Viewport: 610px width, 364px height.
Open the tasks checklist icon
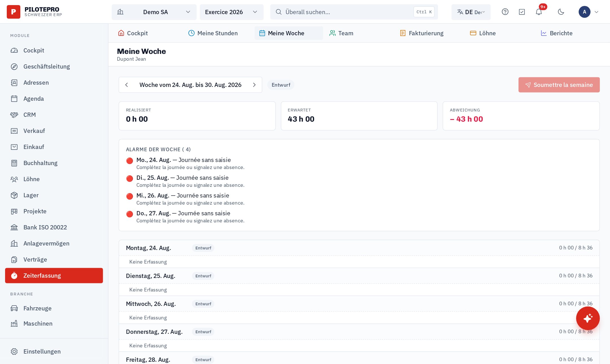pyautogui.click(x=522, y=12)
